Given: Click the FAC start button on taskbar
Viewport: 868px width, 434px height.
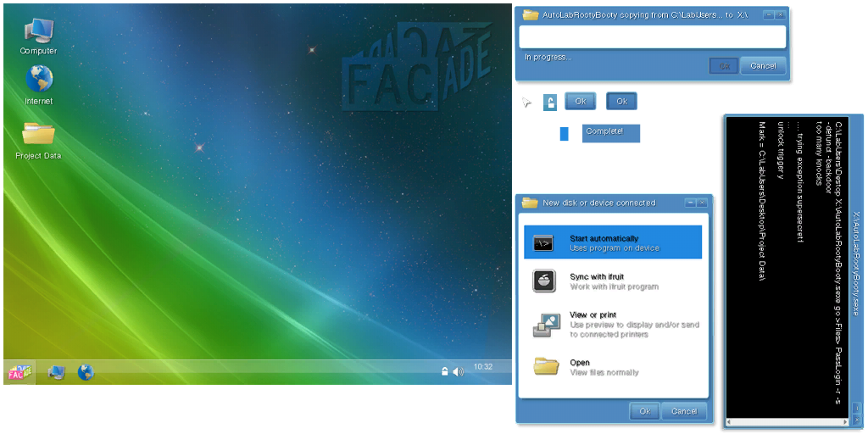Looking at the screenshot, I should pos(19,372).
